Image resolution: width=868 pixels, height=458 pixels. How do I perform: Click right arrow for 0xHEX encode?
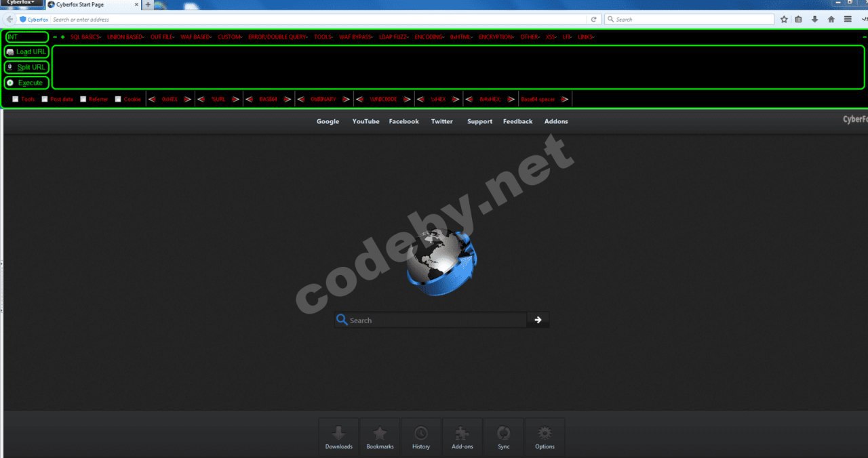click(x=187, y=99)
